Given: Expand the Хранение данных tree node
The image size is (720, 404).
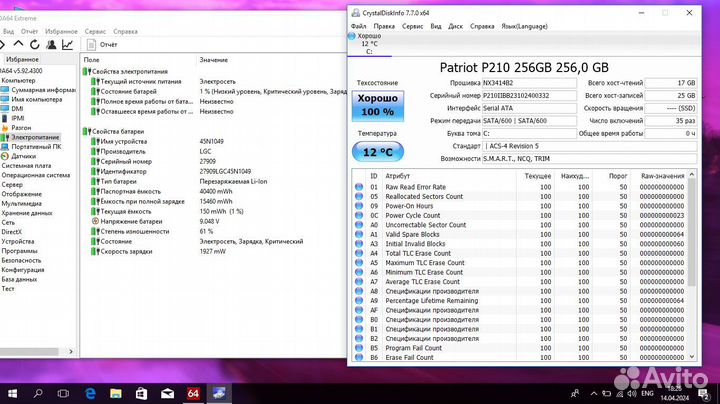Looking at the screenshot, I should pyautogui.click(x=27, y=213).
